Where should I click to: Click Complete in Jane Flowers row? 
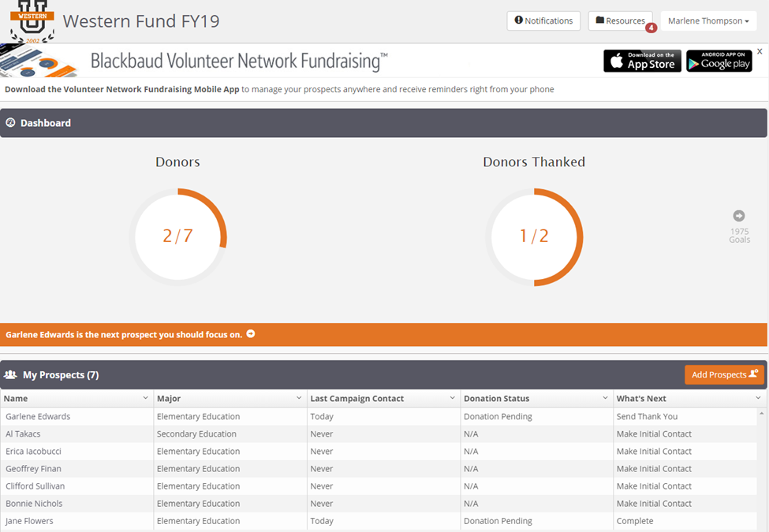635,521
